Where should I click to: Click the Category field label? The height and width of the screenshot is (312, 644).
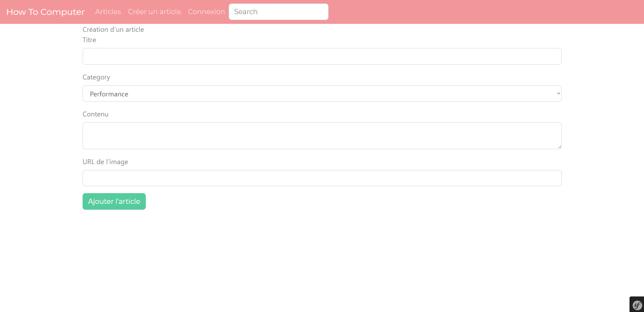point(96,77)
